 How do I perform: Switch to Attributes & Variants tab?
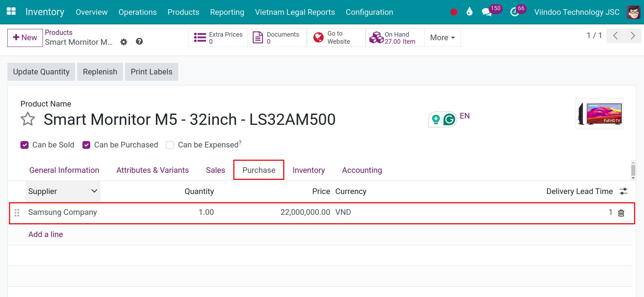(153, 170)
